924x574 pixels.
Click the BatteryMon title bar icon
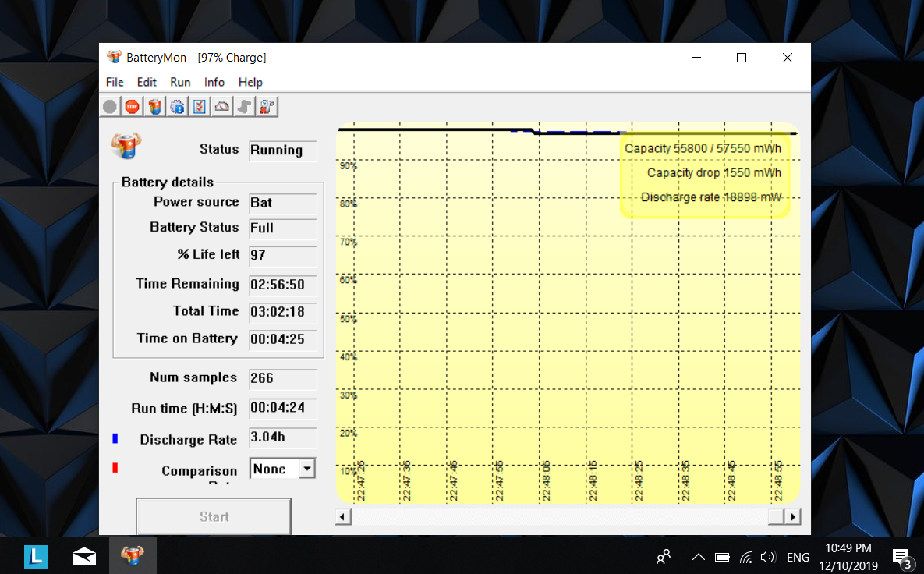[114, 57]
